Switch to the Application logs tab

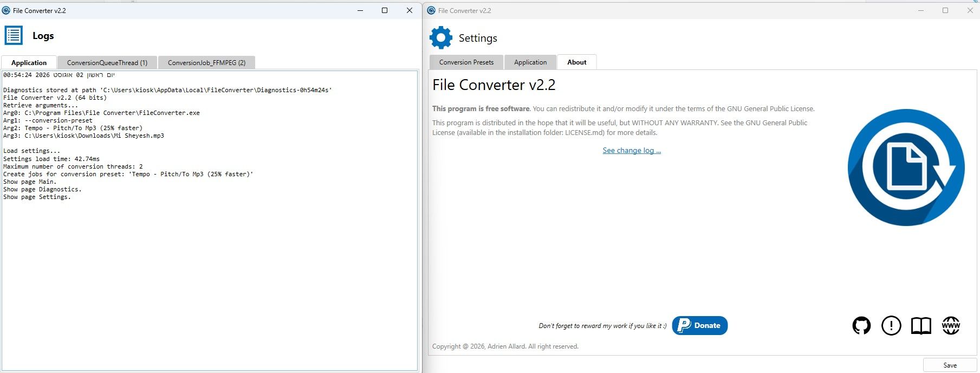[29, 62]
